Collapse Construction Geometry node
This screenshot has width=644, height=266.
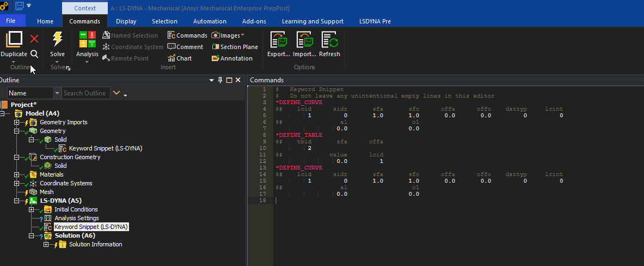[17, 158]
